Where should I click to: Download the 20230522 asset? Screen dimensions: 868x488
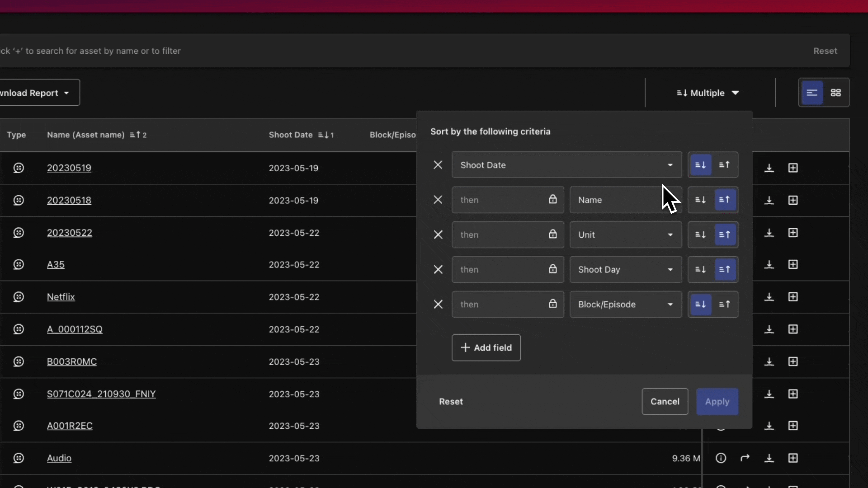(x=769, y=233)
